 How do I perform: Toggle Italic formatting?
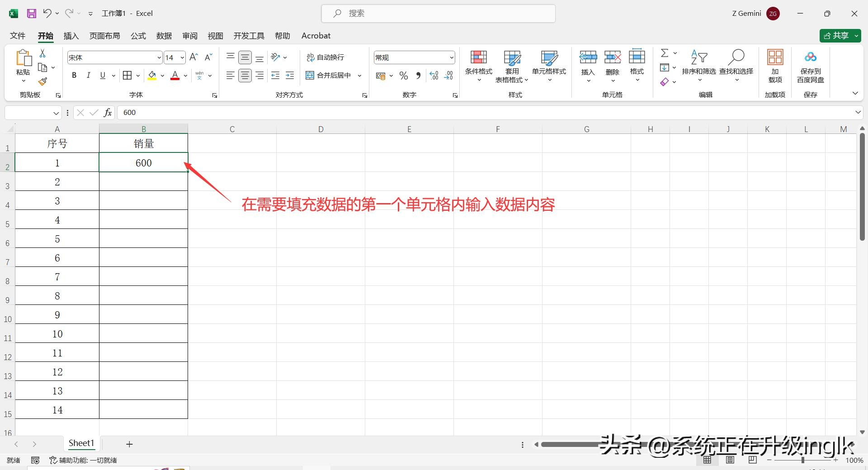(x=89, y=76)
